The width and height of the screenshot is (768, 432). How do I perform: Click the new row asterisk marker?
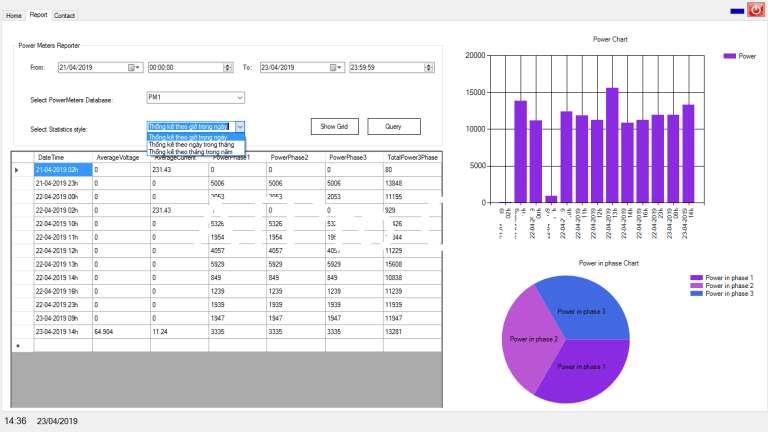[16, 345]
